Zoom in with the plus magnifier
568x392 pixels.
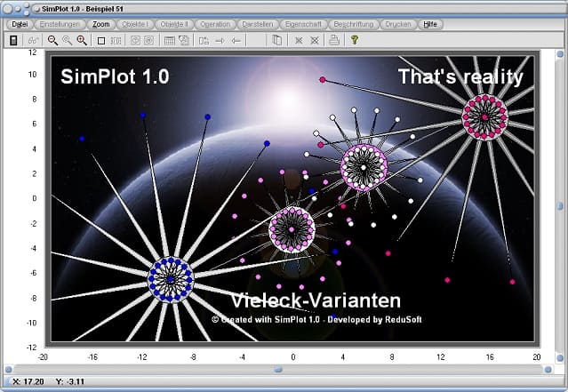[82, 40]
